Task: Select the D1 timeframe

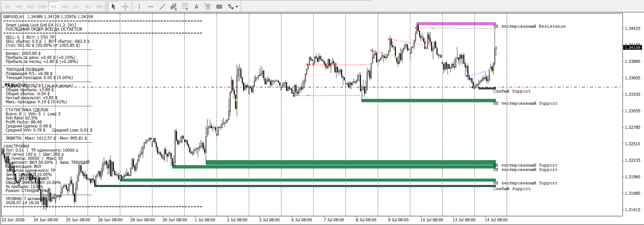Action: point(77,6)
